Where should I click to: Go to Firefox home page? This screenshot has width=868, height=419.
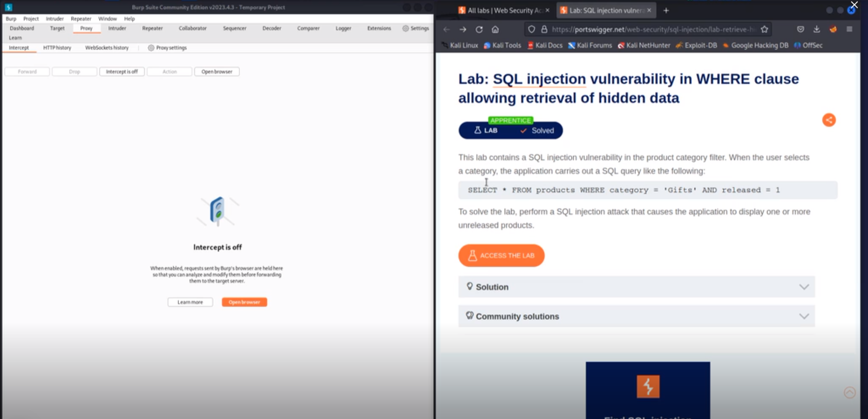pyautogui.click(x=495, y=29)
